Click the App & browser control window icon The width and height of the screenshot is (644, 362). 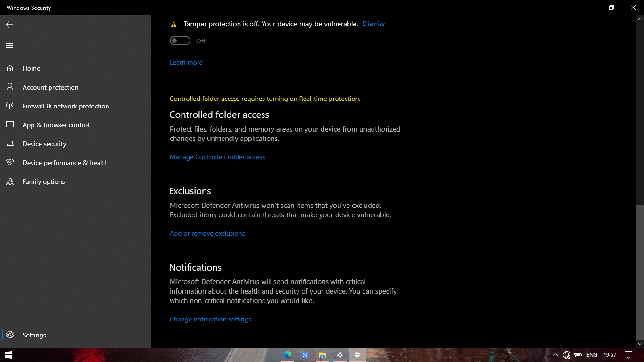[x=9, y=125]
